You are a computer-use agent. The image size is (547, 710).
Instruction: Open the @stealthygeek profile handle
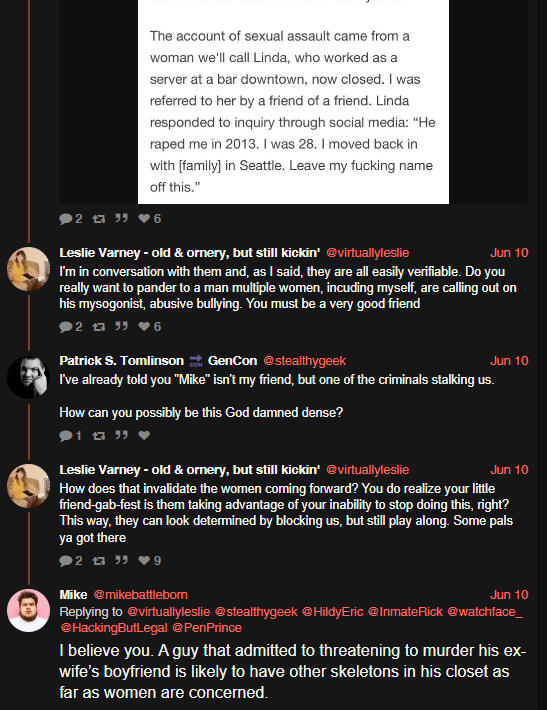[304, 361]
